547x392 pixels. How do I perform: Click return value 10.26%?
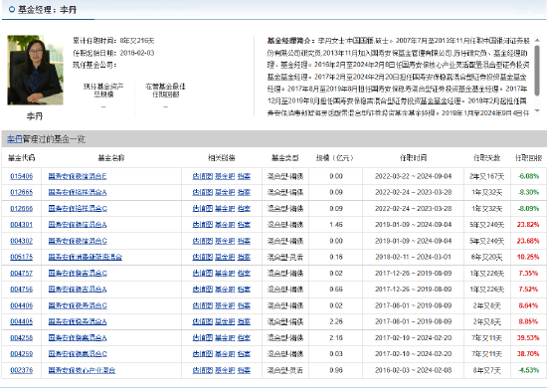point(528,257)
